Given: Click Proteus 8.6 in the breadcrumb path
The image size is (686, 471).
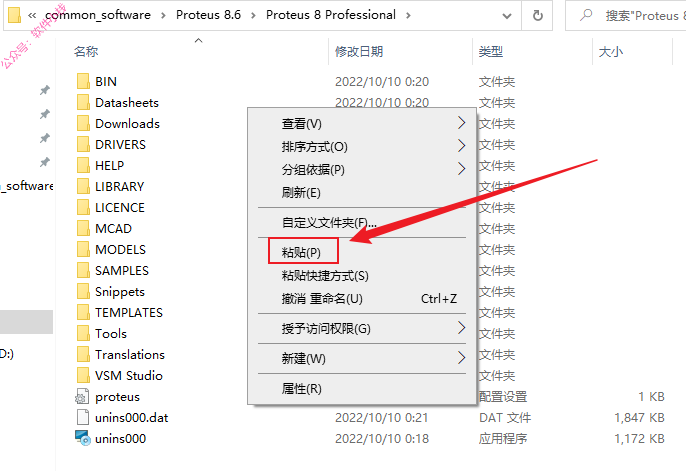Looking at the screenshot, I should point(208,15).
